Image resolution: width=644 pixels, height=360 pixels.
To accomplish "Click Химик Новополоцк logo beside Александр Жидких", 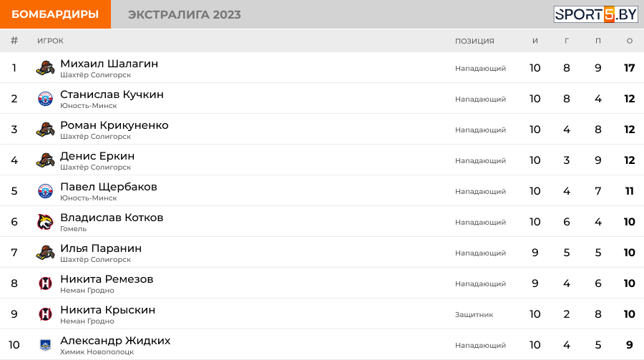I will click(45, 345).
